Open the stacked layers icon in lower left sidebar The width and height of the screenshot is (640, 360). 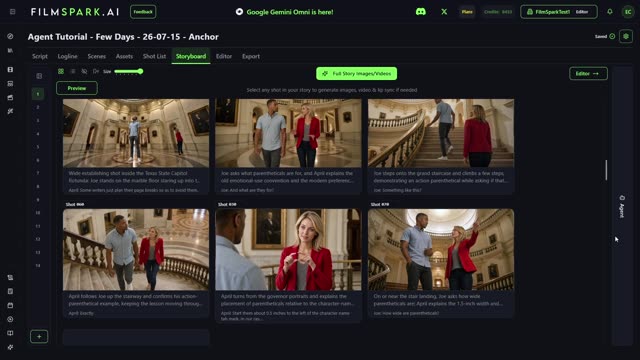pos(10,278)
